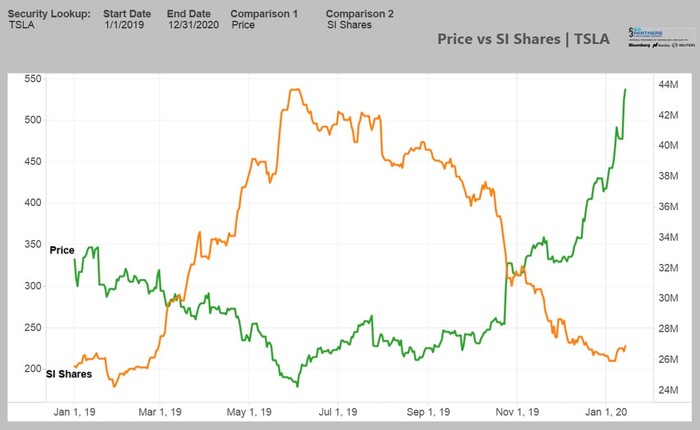The width and height of the screenshot is (700, 430).
Task: Select the May 1, 19 axis marker
Action: tap(249, 412)
